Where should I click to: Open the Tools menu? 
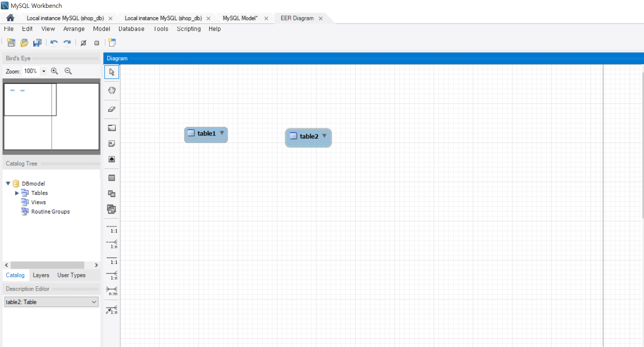(x=161, y=29)
